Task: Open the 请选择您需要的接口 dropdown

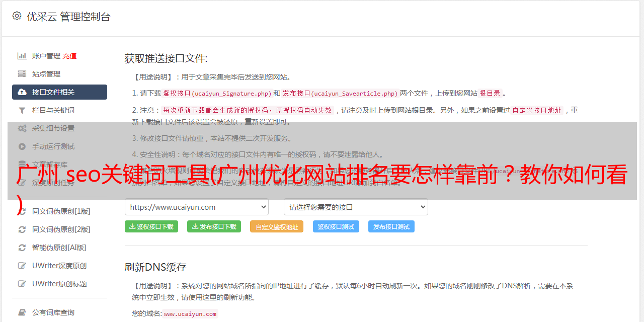Action: click(x=356, y=207)
